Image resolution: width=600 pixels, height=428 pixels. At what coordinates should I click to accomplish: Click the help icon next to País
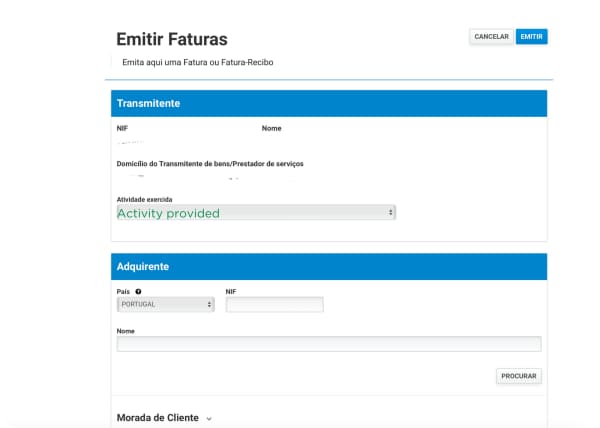click(138, 291)
